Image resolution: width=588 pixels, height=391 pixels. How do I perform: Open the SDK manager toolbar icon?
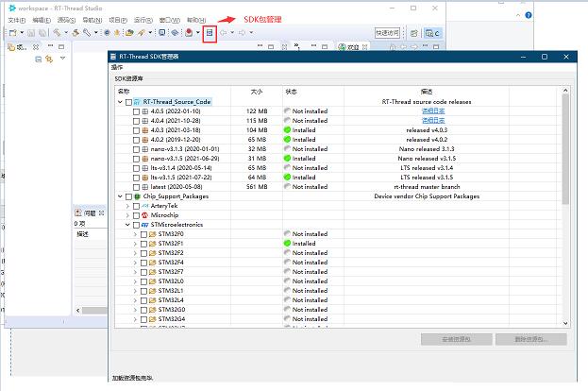(210, 33)
